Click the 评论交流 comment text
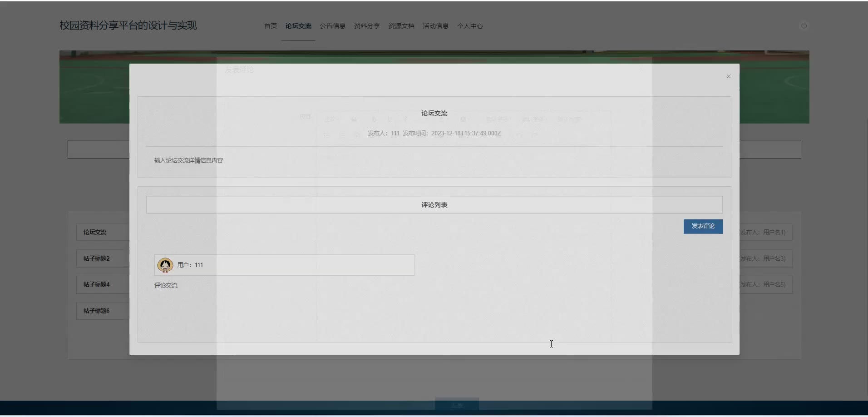Image resolution: width=868 pixels, height=417 pixels. click(166, 285)
